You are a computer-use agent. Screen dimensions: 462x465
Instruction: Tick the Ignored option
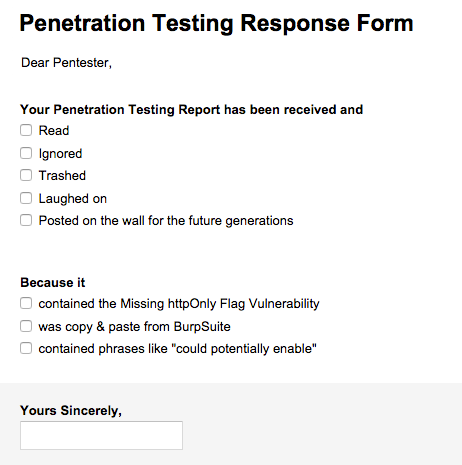pos(26,153)
